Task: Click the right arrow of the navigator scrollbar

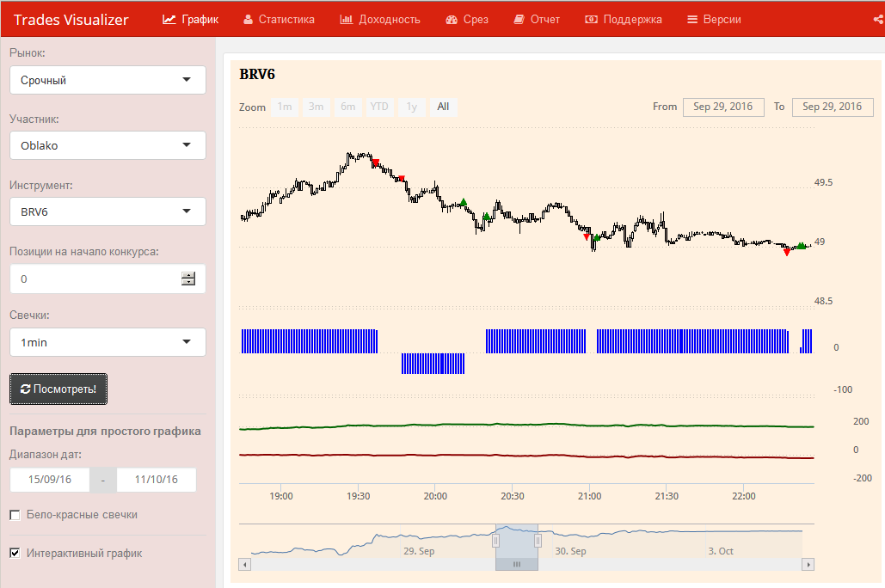Action: tap(807, 564)
